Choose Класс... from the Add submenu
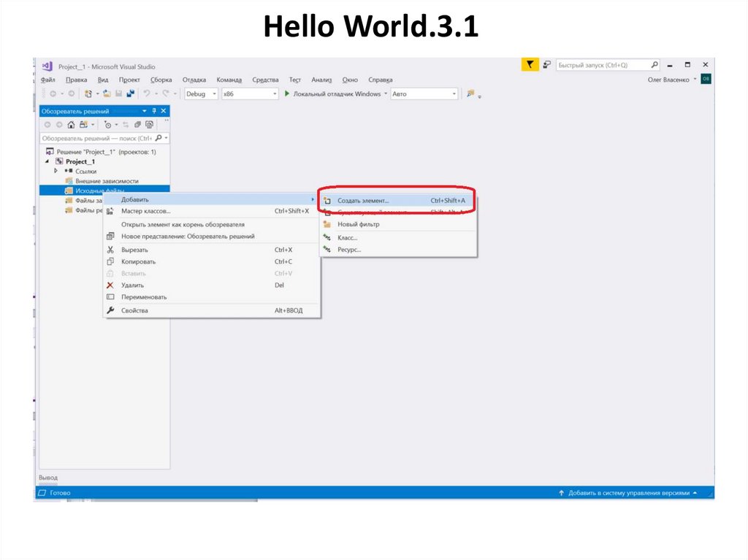Image resolution: width=748 pixels, height=560 pixels. click(398, 237)
